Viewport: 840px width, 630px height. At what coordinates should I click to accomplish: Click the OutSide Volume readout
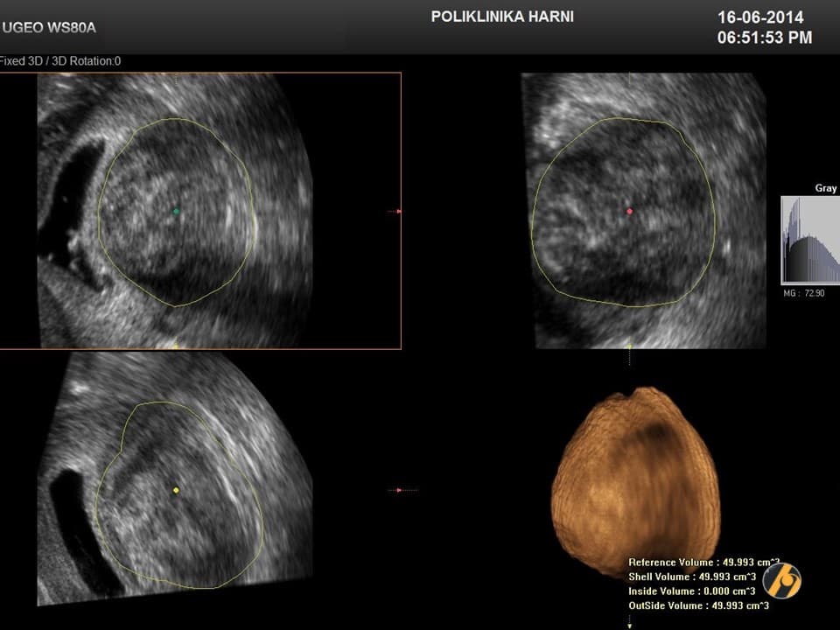coord(698,605)
